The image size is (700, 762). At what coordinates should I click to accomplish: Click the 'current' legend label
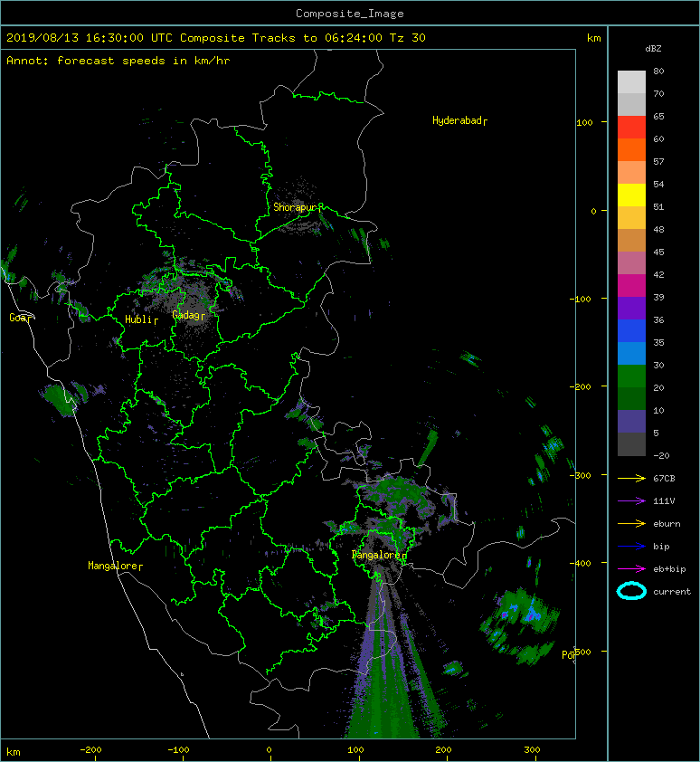[x=672, y=592]
